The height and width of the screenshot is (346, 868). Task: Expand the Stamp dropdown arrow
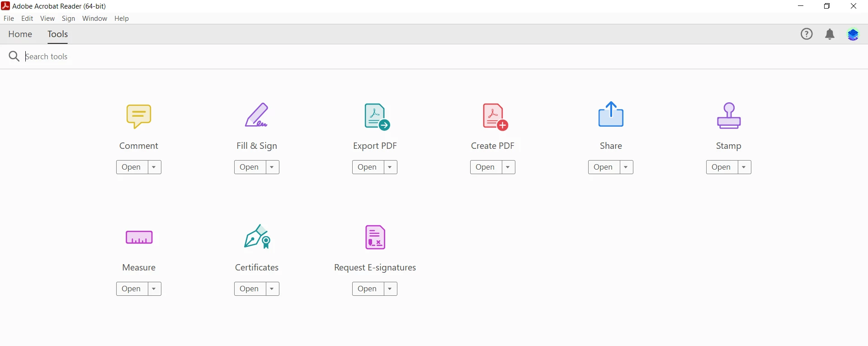[x=744, y=167]
